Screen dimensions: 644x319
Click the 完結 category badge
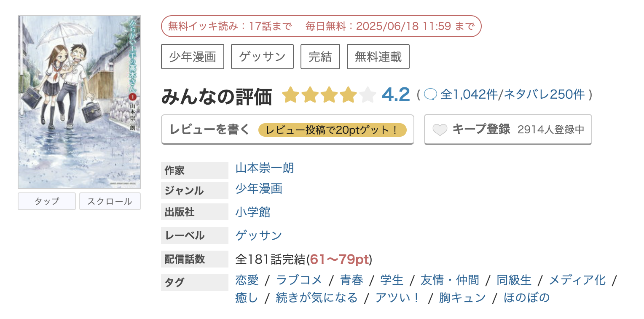click(x=320, y=56)
